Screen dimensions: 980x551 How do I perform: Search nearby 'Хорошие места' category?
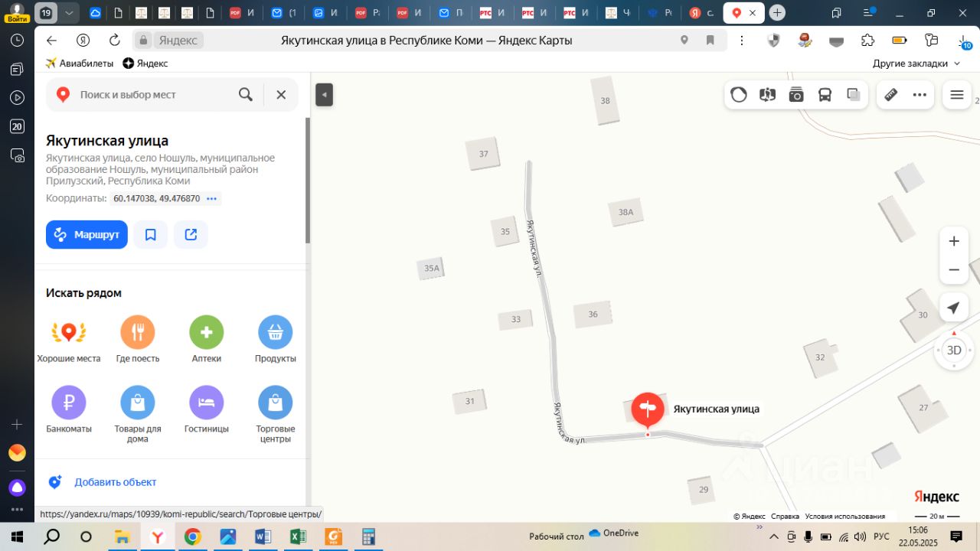pos(69,340)
